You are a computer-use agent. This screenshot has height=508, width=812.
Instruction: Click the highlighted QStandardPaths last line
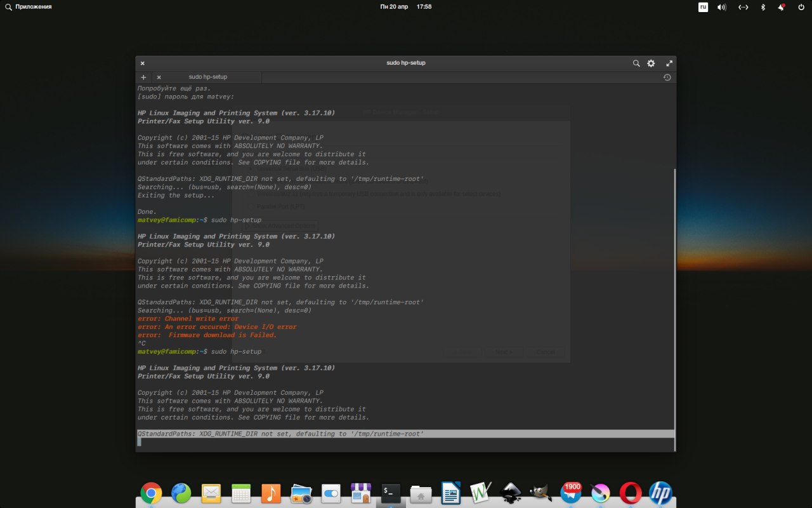406,434
